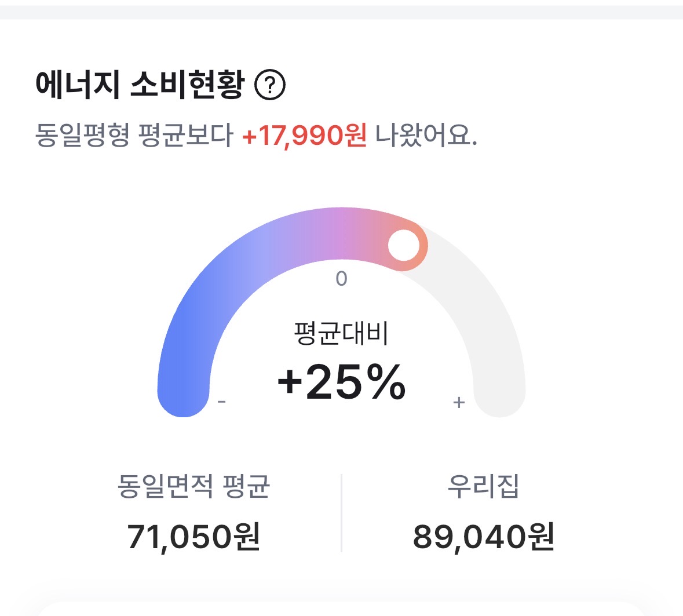Viewport: 683px width, 616px height.
Task: Click the purple-pink top of gauge arc
Action: pos(342,233)
